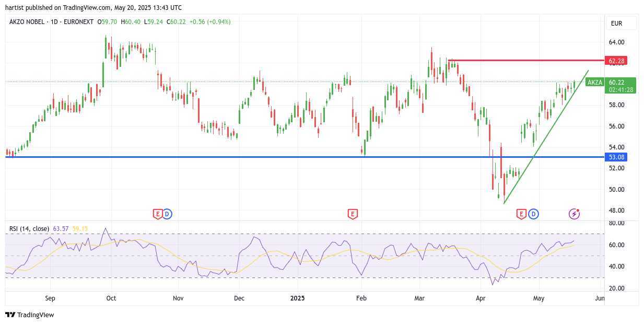Image resolution: width=644 pixels, height=324 pixels.
Task: Click the Dec label on the time axis
Action: click(x=239, y=298)
